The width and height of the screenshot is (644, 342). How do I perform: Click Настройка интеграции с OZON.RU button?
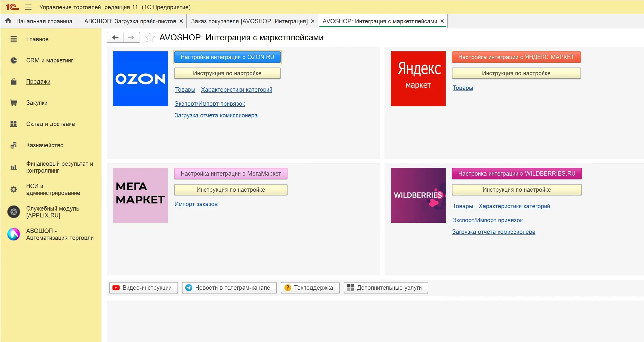pyautogui.click(x=227, y=57)
